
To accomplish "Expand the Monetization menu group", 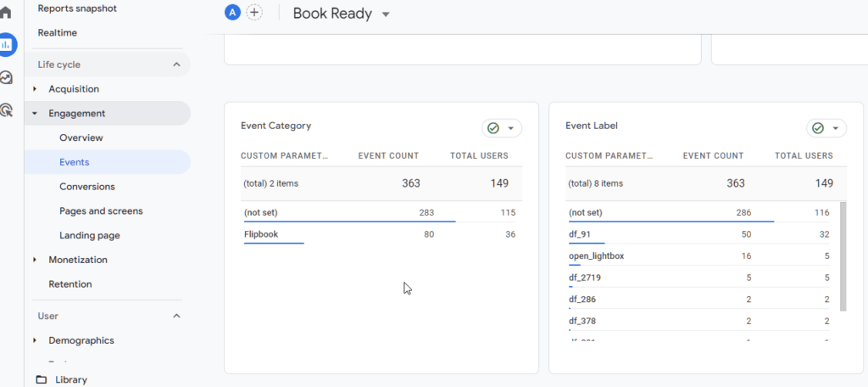I will tap(35, 260).
